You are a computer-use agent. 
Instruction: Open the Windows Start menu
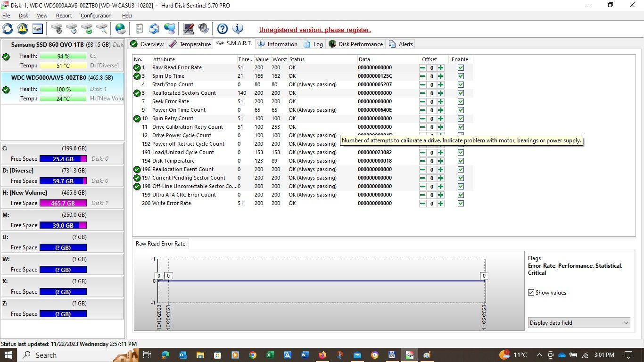pyautogui.click(x=9, y=355)
